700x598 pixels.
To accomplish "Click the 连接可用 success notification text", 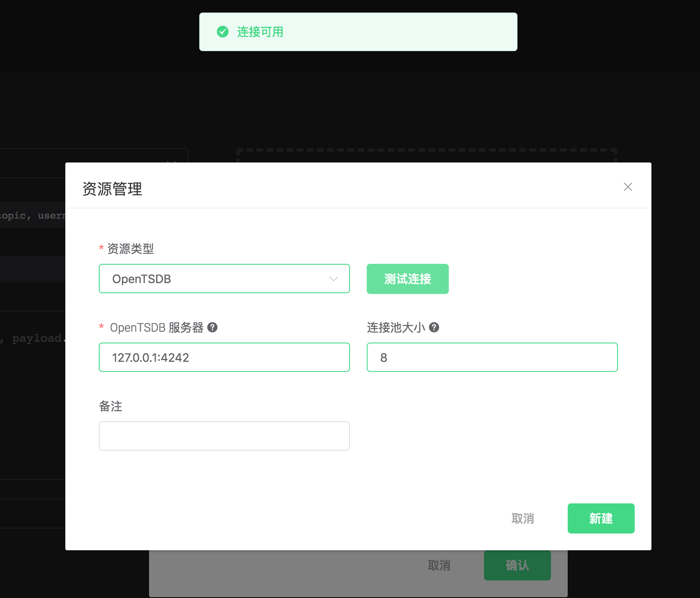I will pyautogui.click(x=260, y=32).
